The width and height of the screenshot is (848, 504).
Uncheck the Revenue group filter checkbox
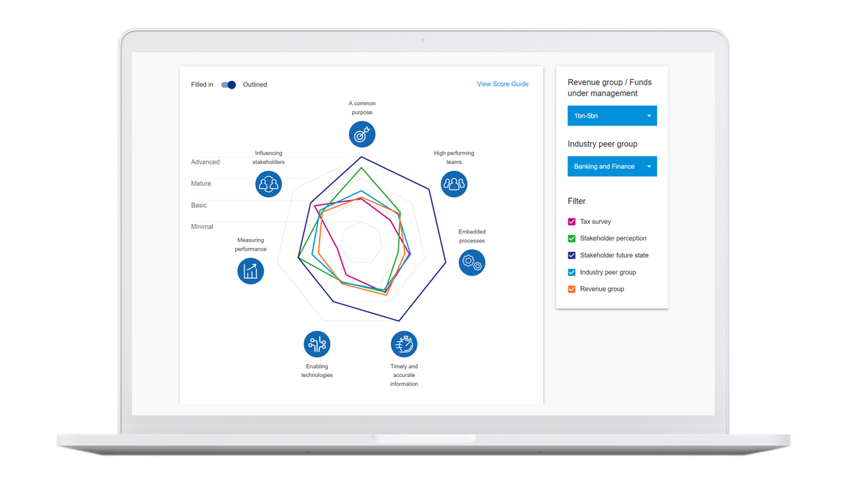point(572,289)
